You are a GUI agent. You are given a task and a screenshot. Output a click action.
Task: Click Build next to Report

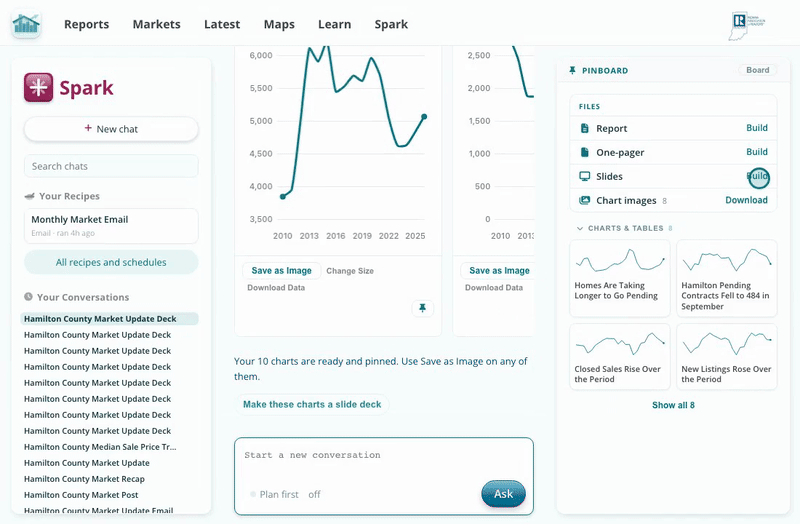pos(757,128)
